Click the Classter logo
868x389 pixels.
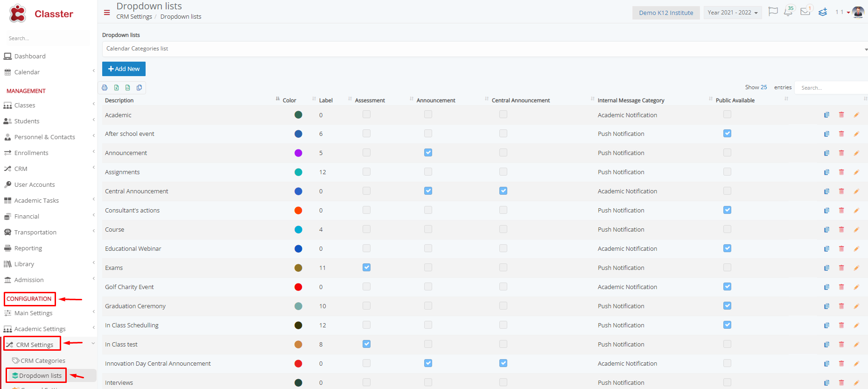pos(41,14)
